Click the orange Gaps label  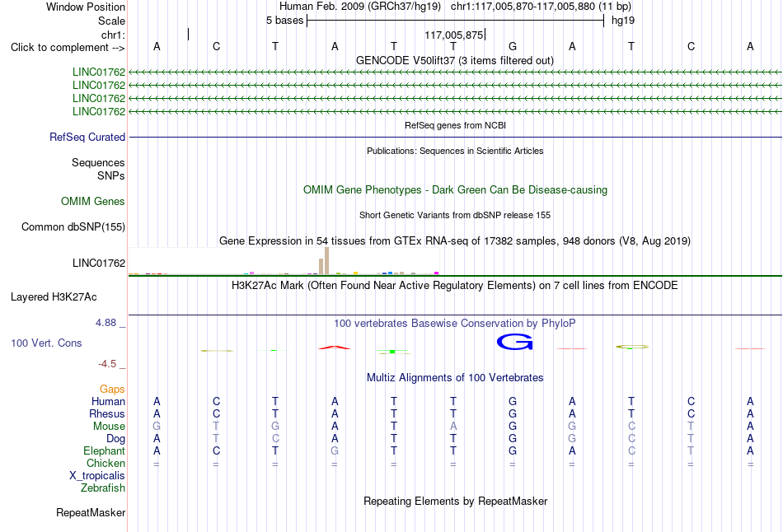click(x=112, y=389)
